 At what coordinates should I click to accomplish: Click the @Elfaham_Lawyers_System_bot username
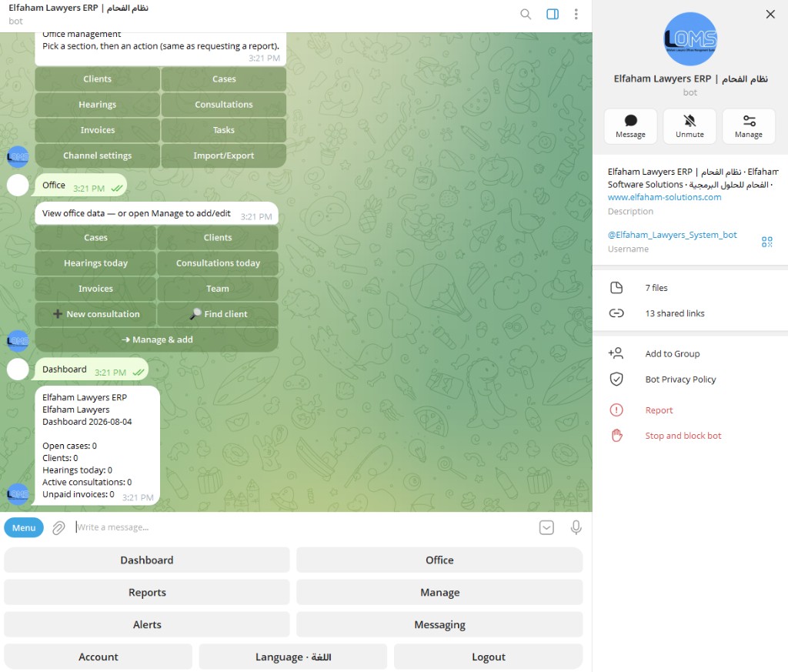click(x=672, y=235)
